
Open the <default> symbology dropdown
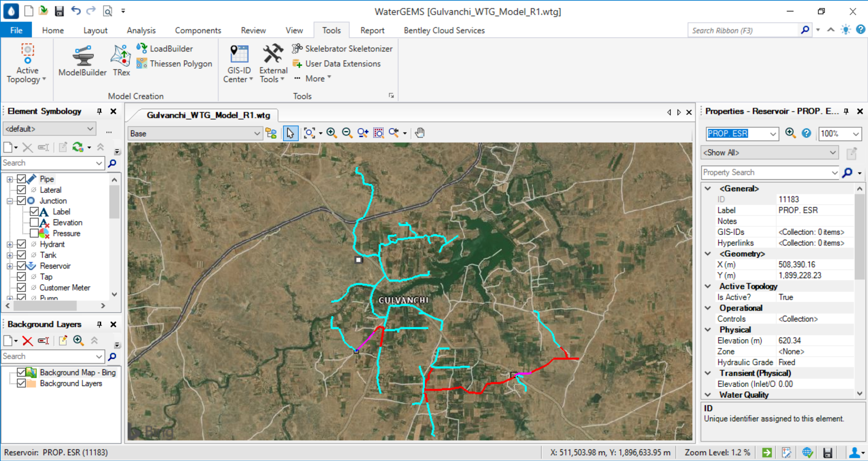click(x=49, y=129)
